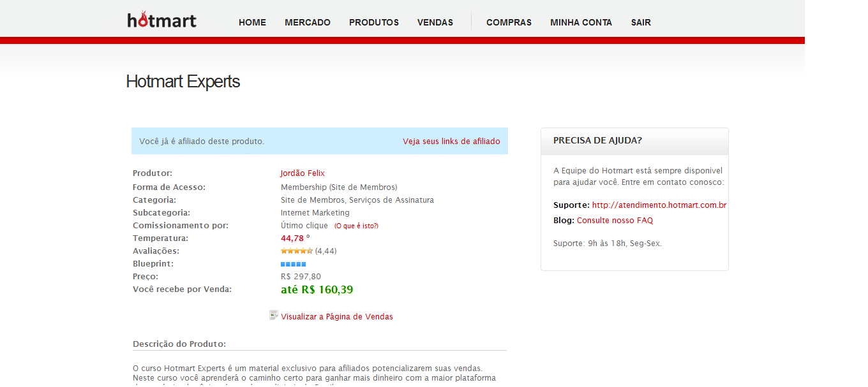868x387 pixels.
Task: Click 'Você já é afiliado deste produto.' notice
Action: click(x=202, y=142)
